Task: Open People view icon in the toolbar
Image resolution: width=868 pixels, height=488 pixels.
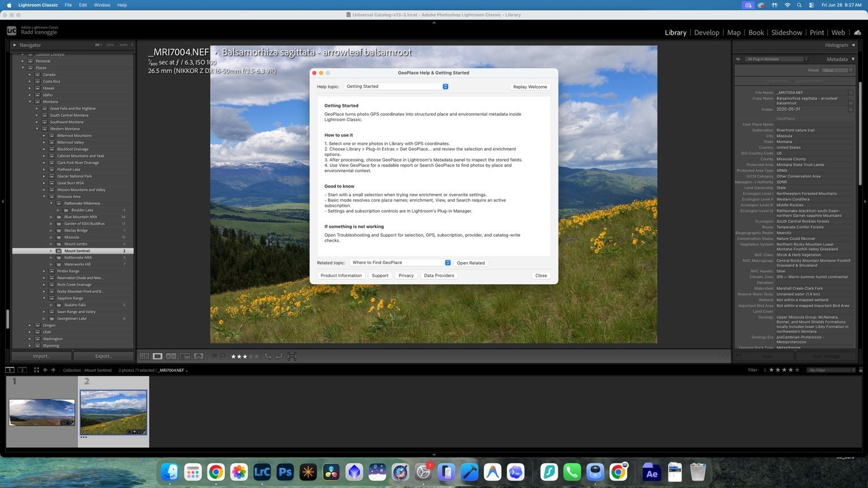Action: 198,356
